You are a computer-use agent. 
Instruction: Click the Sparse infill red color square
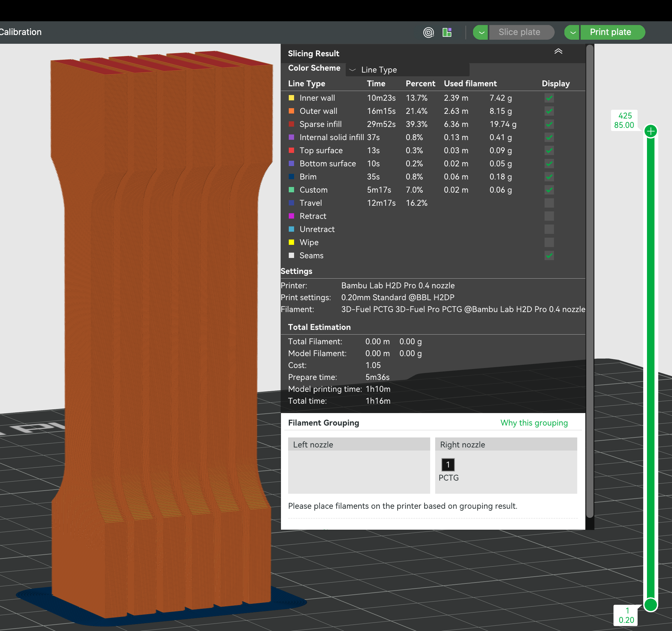coord(291,124)
